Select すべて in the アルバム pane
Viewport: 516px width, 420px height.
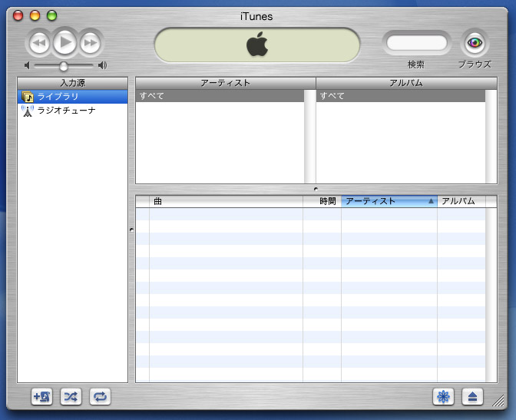pyautogui.click(x=401, y=96)
